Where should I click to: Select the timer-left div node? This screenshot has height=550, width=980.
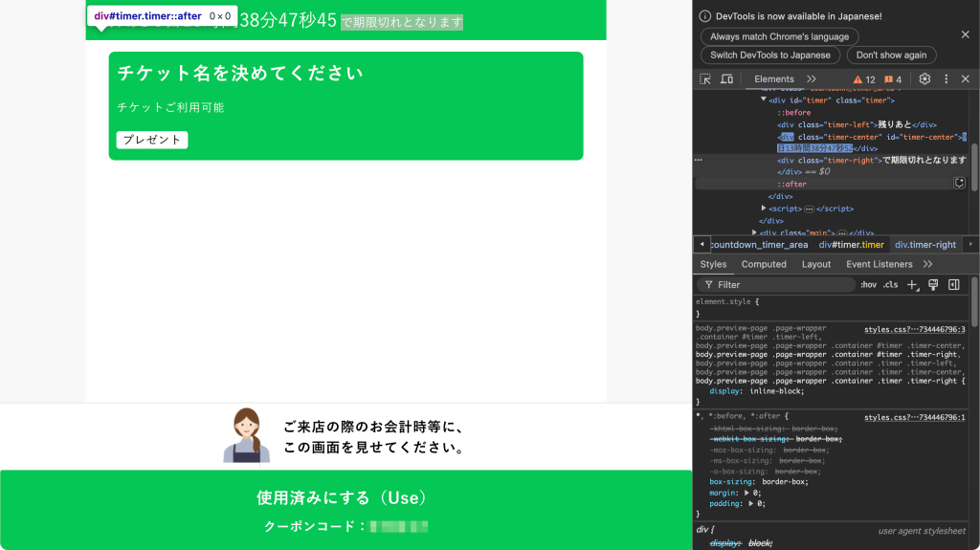pos(857,124)
